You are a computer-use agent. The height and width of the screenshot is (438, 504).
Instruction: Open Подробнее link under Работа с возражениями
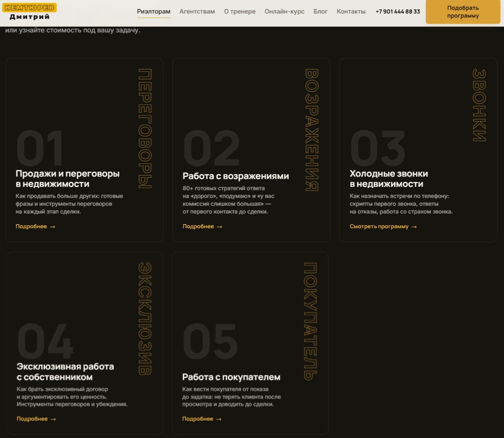(x=202, y=227)
